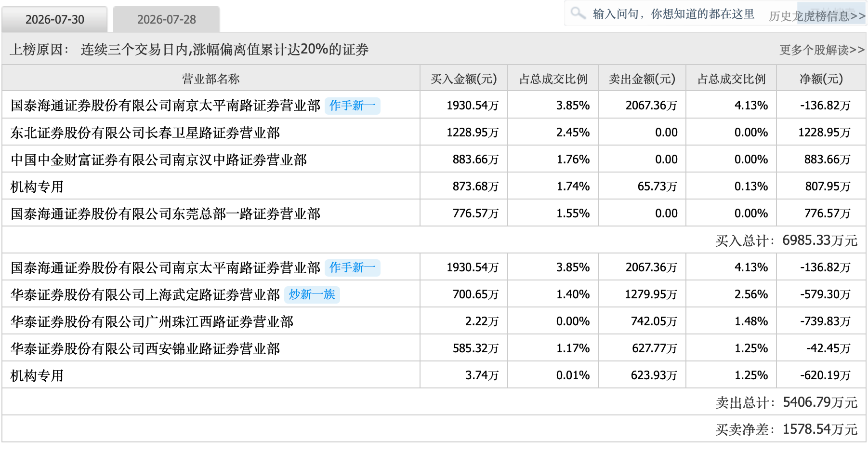868x453 pixels.
Task: Open 东北证券长春卫星路证券营业部 entry
Action: click(x=145, y=133)
